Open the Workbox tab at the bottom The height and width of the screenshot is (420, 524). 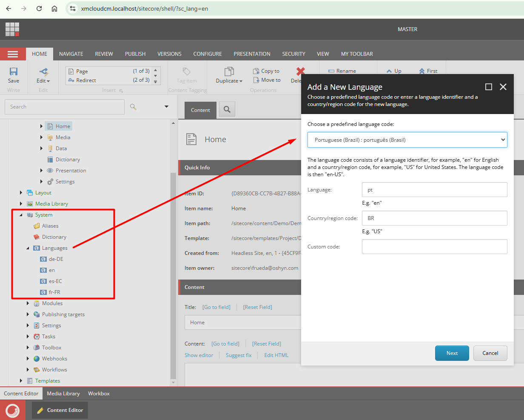(99, 394)
